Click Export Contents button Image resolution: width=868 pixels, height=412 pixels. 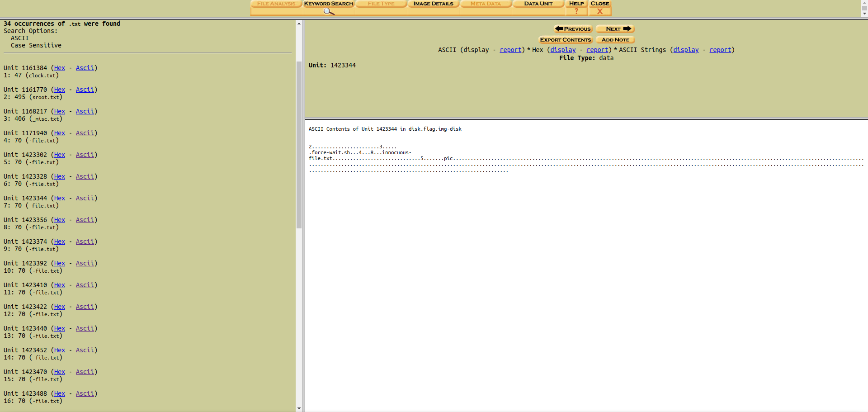(565, 40)
